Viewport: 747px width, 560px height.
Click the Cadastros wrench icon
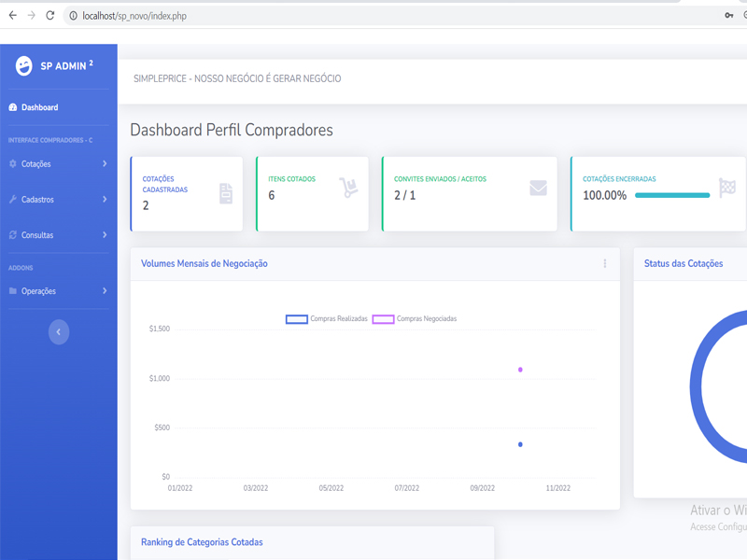[13, 199]
